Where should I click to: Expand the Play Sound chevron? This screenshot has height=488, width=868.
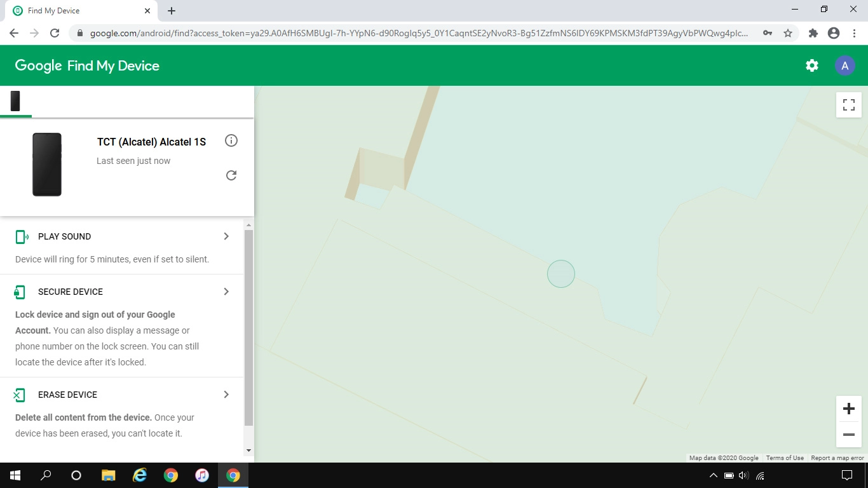(x=226, y=236)
